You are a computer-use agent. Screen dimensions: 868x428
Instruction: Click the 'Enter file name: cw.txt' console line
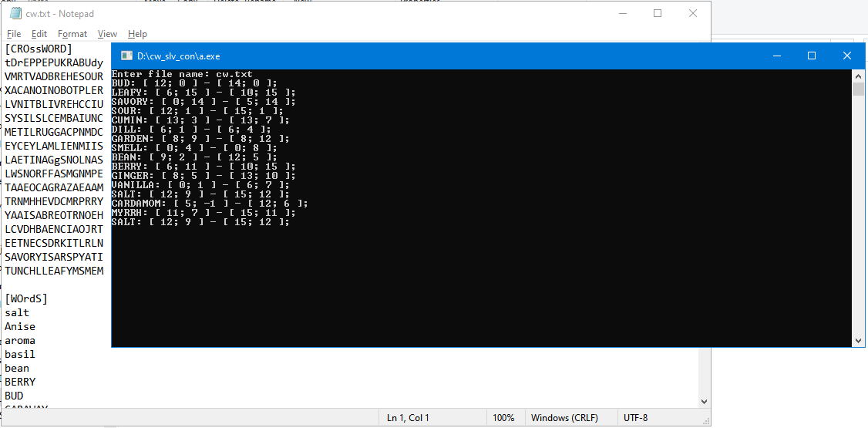pos(182,73)
